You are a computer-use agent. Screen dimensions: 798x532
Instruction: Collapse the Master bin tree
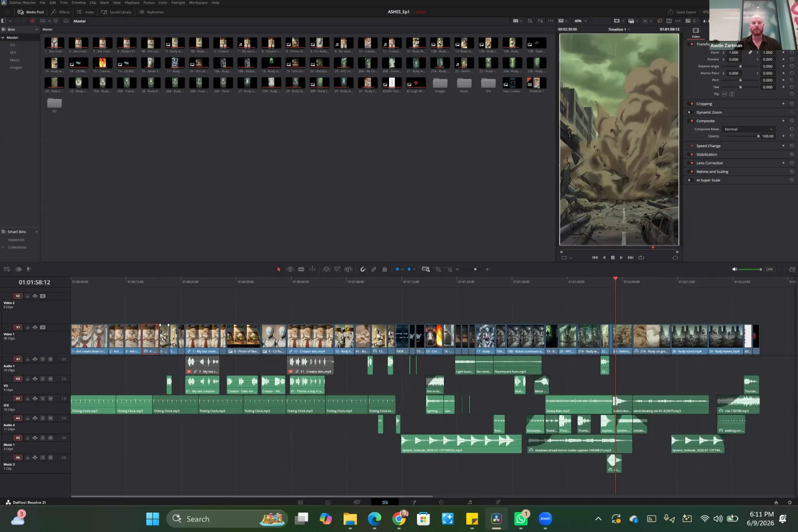pyautogui.click(x=2, y=37)
